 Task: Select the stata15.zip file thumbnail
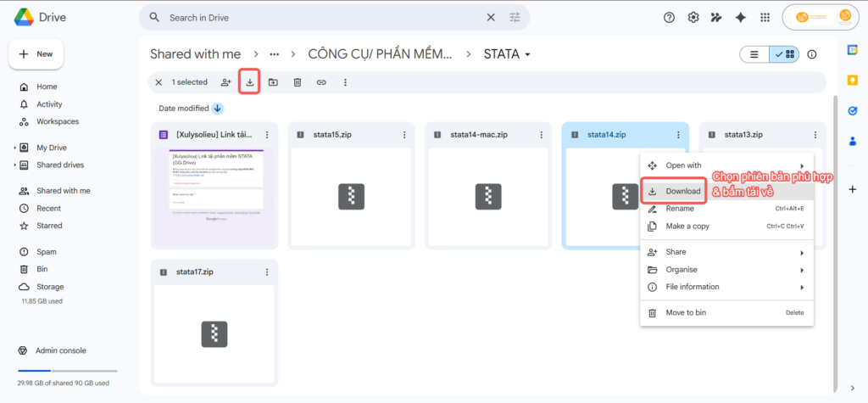point(352,197)
